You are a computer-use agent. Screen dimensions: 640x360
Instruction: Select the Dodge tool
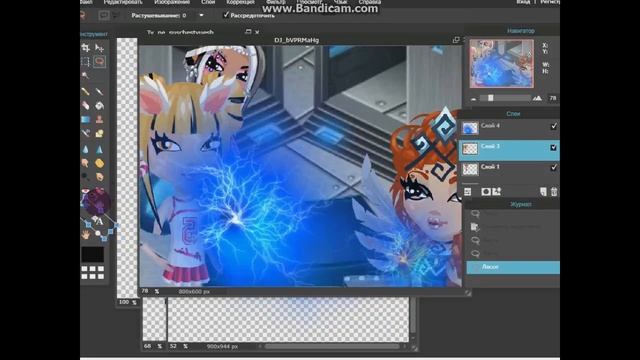click(86, 177)
